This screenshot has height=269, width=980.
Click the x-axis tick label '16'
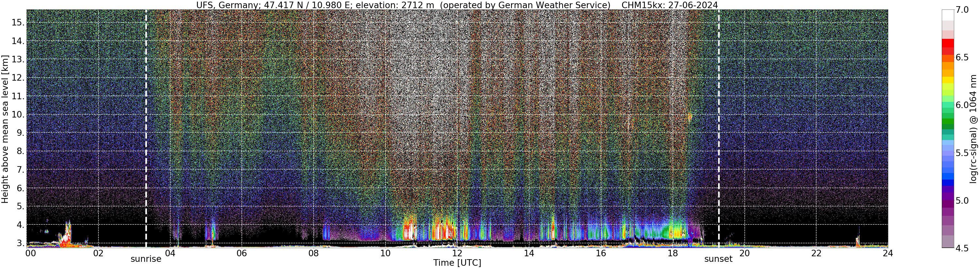(x=601, y=253)
